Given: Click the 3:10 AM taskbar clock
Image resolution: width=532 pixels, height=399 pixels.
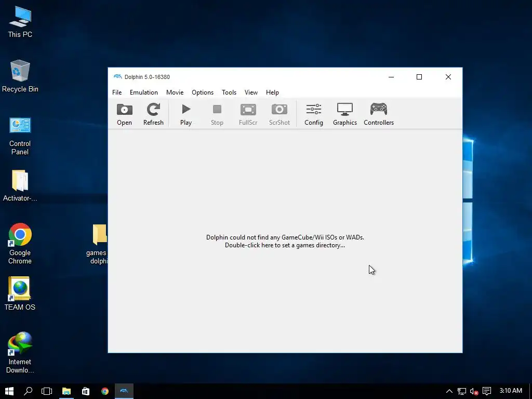Looking at the screenshot, I should coord(511,391).
